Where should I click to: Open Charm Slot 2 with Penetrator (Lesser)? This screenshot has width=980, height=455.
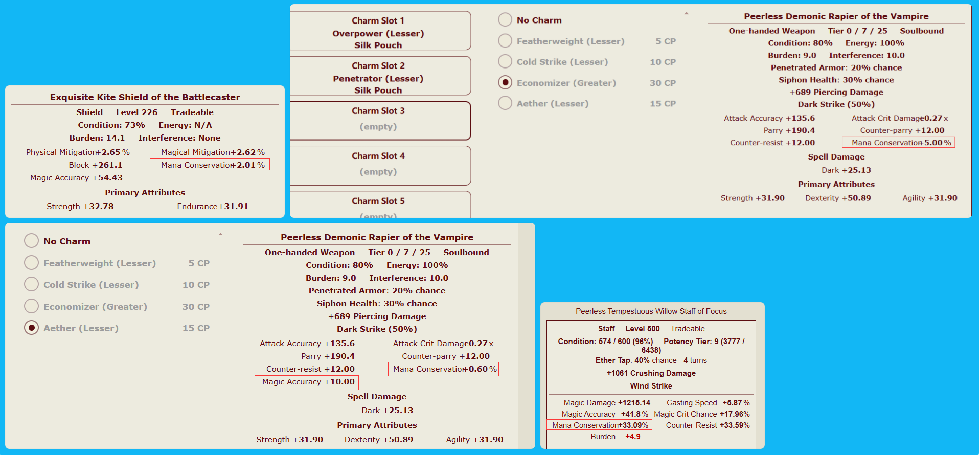tap(378, 77)
